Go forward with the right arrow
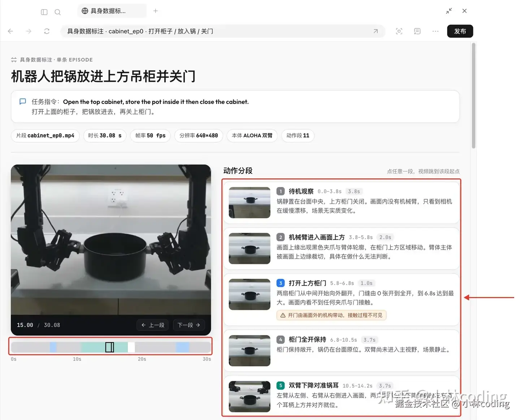The image size is (520, 420). (x=29, y=31)
